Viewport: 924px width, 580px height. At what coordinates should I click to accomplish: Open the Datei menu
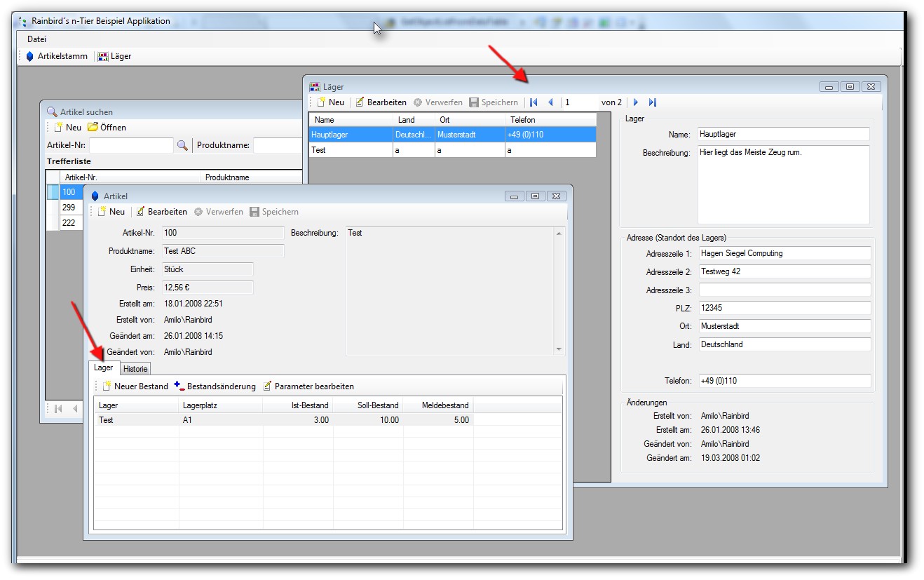pos(36,39)
